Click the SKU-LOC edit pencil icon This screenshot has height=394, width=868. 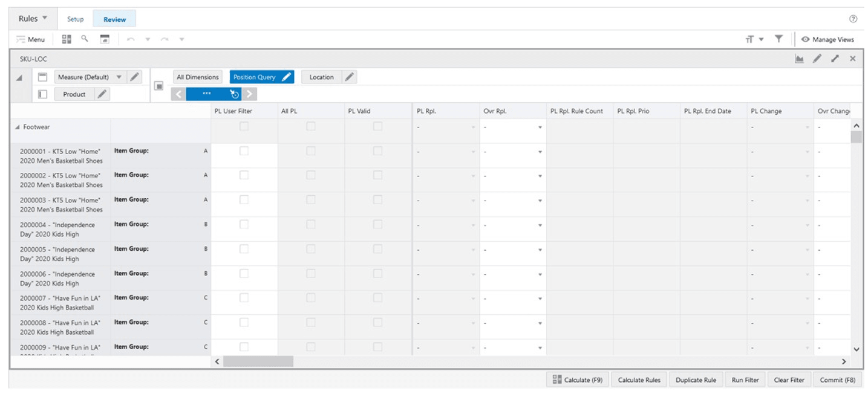pos(817,59)
